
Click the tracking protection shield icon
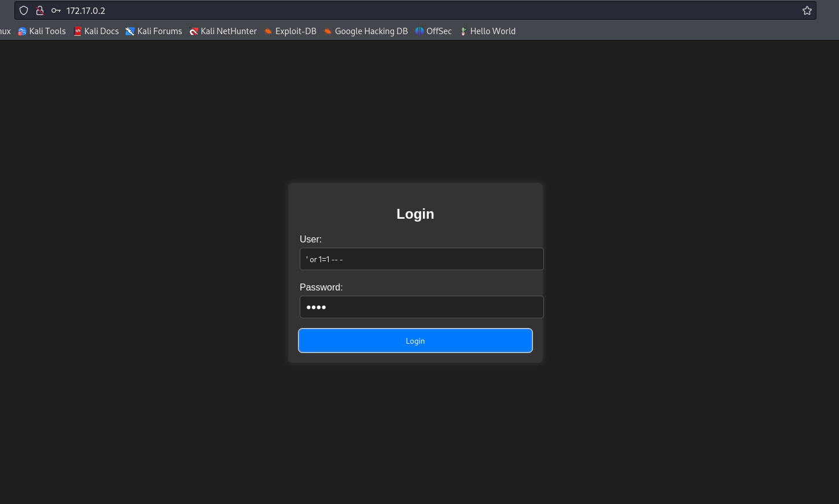coord(24,10)
